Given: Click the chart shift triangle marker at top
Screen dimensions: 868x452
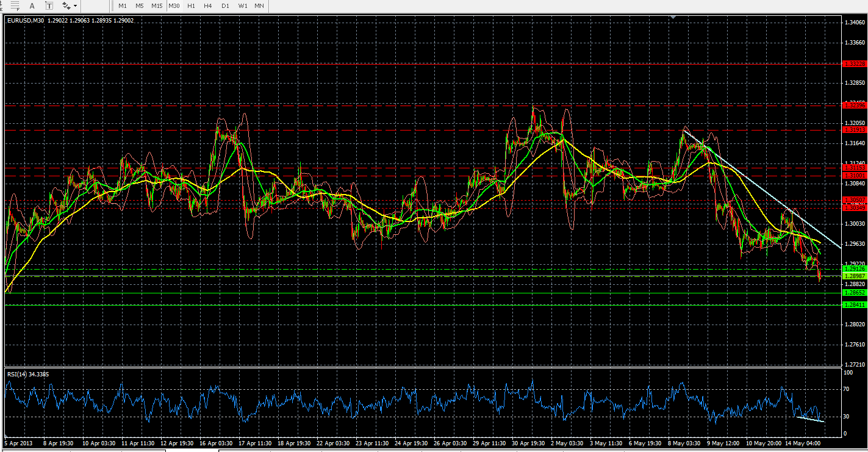Looking at the screenshot, I should pos(672,18).
